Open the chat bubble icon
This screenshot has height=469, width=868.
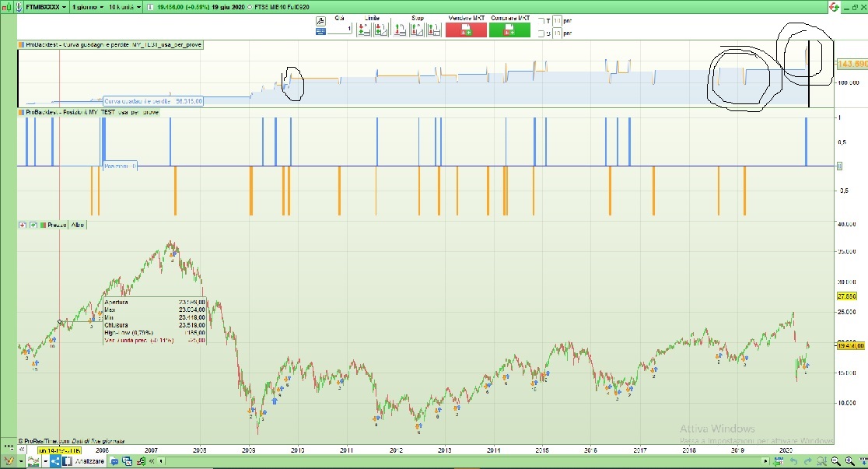coord(114,462)
